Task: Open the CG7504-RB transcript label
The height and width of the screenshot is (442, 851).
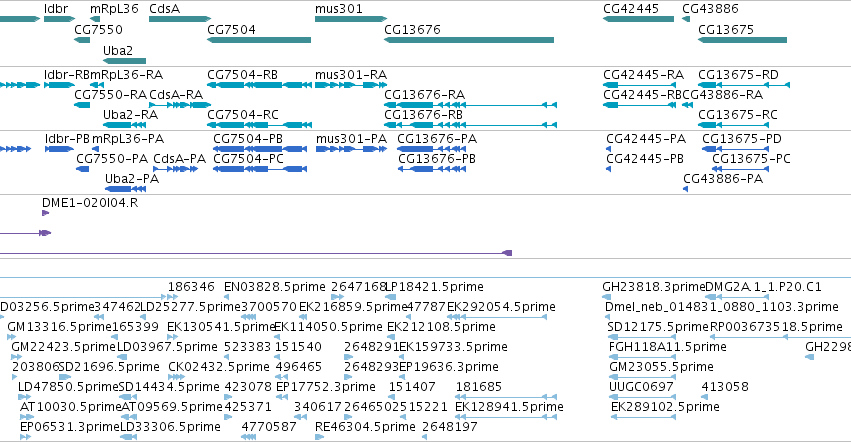Action: tap(243, 74)
